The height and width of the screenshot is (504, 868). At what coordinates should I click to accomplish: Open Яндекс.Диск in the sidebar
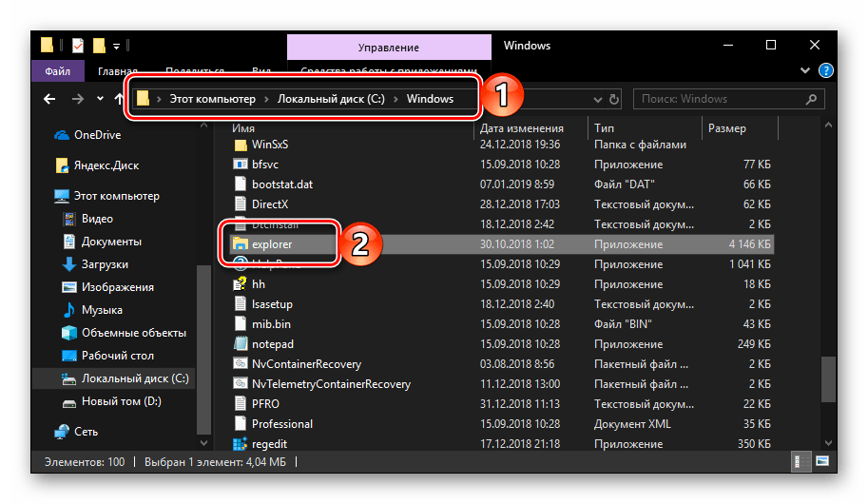coord(106,165)
